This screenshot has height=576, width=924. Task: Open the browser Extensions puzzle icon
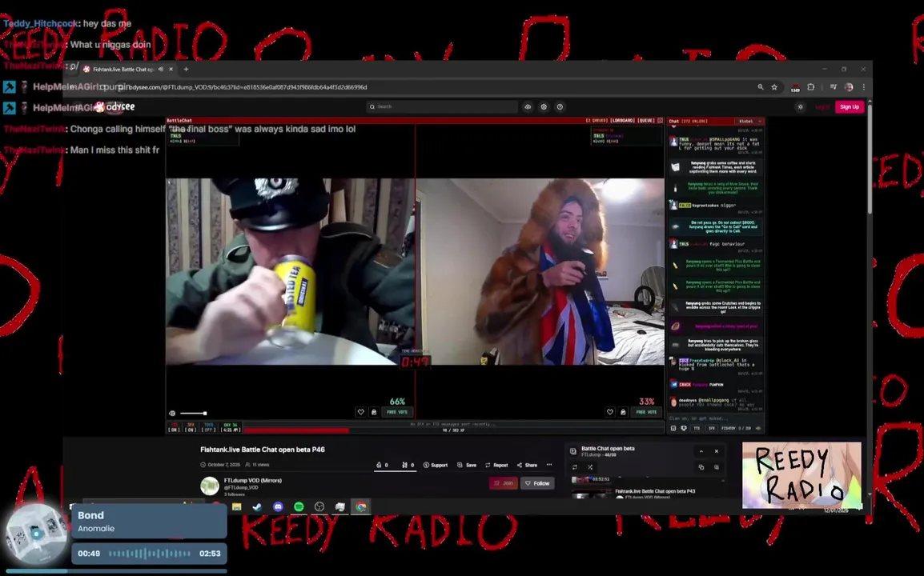pyautogui.click(x=811, y=87)
